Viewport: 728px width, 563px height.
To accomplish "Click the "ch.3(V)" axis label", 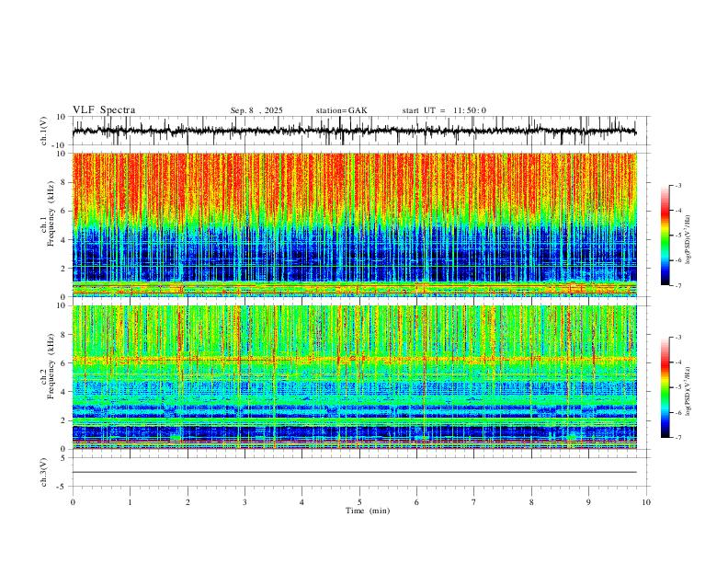I will pos(44,472).
